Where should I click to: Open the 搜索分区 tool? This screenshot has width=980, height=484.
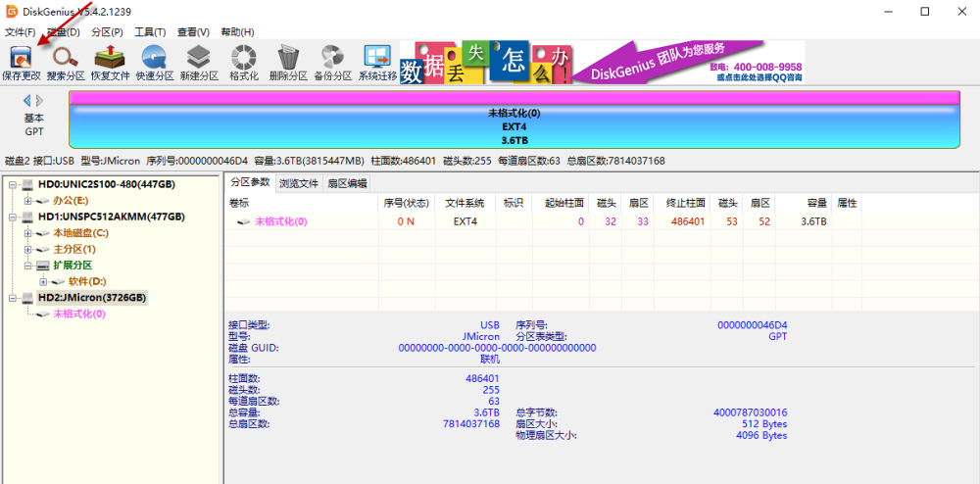66,63
